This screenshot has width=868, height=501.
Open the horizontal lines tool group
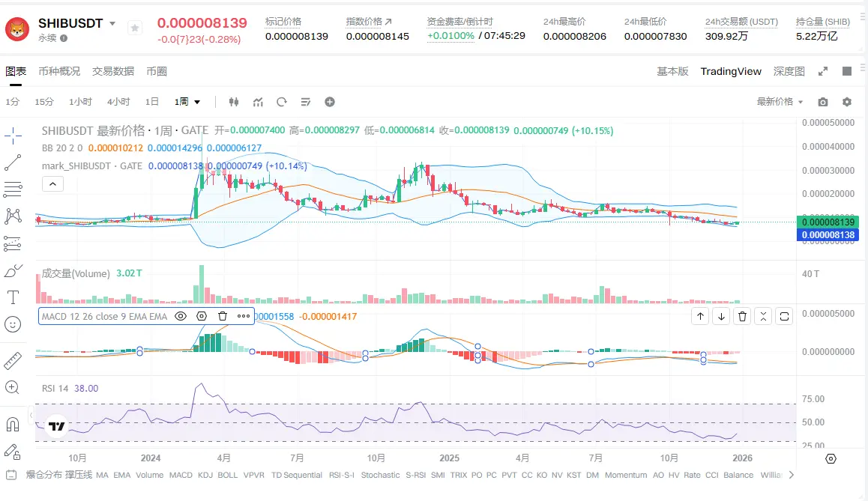13,189
